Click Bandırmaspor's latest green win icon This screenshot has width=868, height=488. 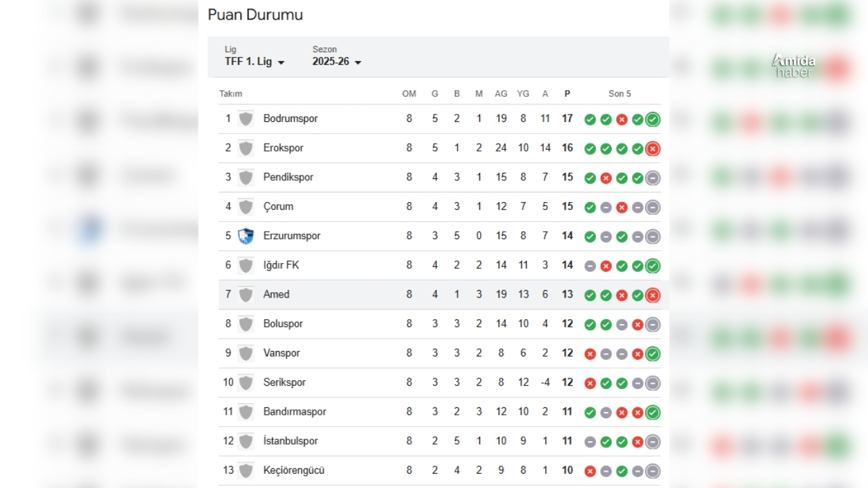652,412
